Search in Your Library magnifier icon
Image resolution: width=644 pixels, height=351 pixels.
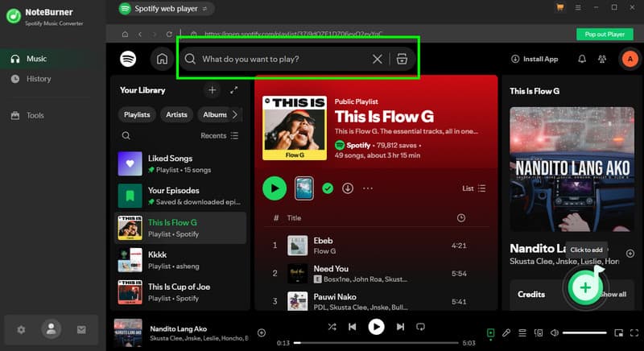126,135
